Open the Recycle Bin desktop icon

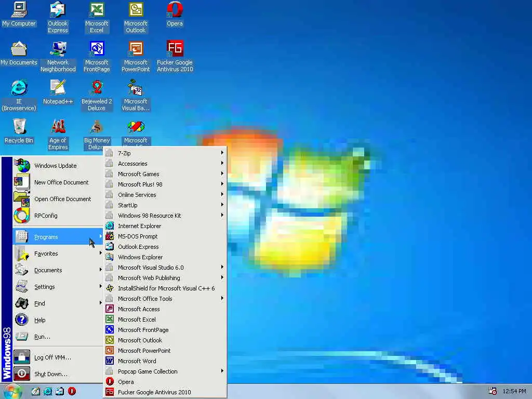pyautogui.click(x=19, y=131)
